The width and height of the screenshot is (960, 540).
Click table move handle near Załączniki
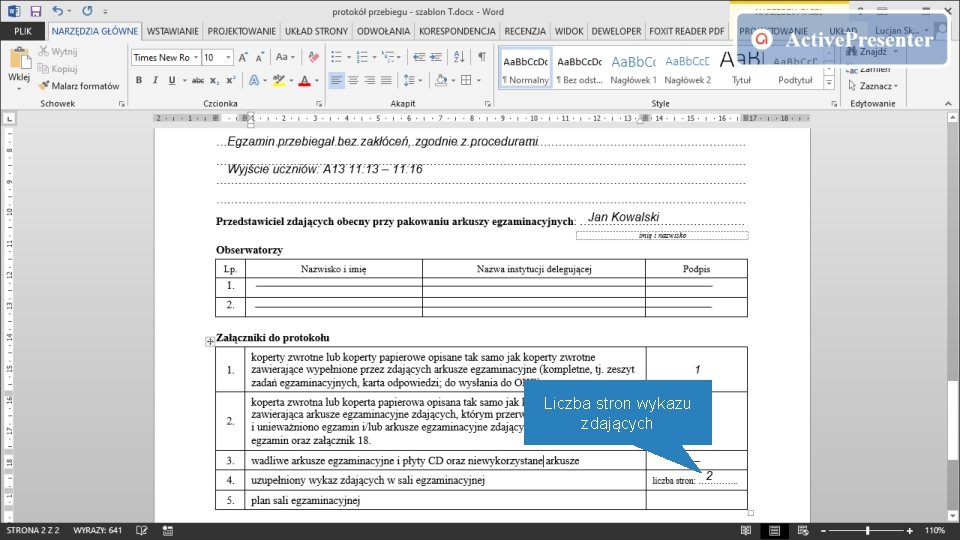tap(209, 342)
